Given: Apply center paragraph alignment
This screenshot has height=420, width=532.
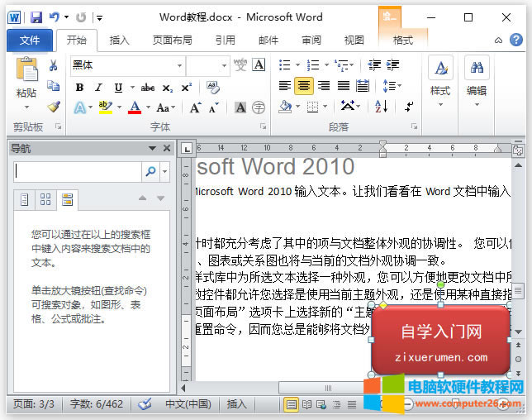Looking at the screenshot, I should [x=303, y=86].
